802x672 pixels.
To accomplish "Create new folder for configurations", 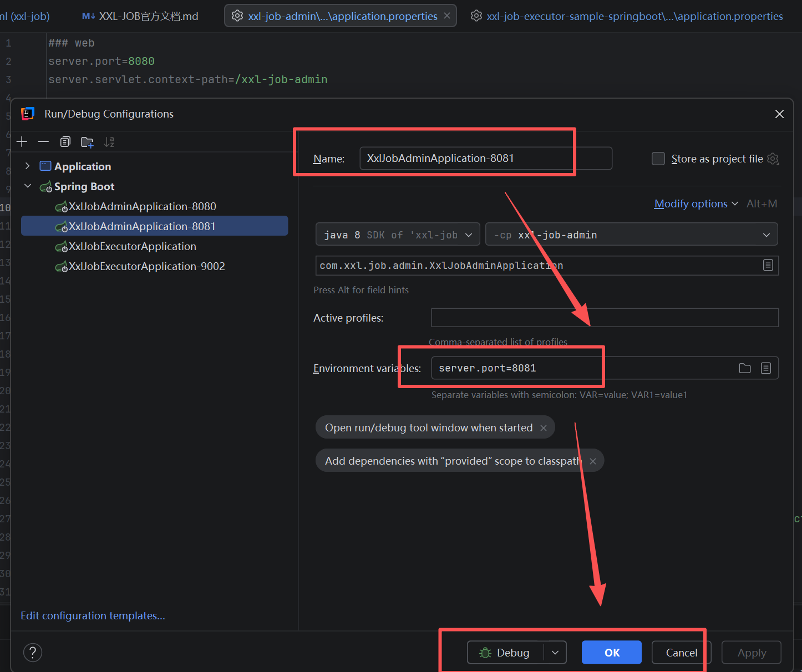I will coord(87,142).
